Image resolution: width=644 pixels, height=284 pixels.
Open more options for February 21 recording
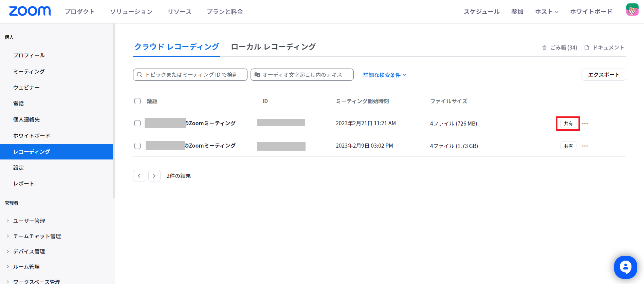(x=585, y=124)
